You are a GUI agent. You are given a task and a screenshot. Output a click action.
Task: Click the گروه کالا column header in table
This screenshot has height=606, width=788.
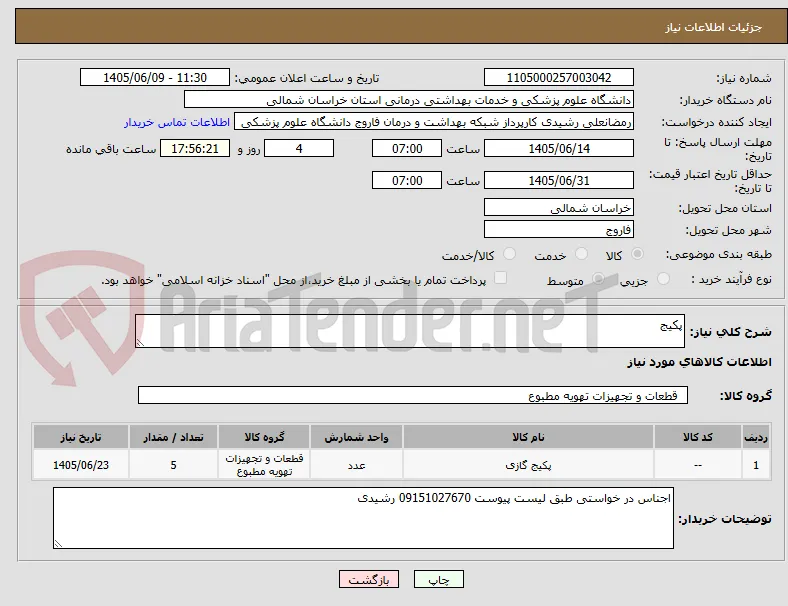click(264, 437)
